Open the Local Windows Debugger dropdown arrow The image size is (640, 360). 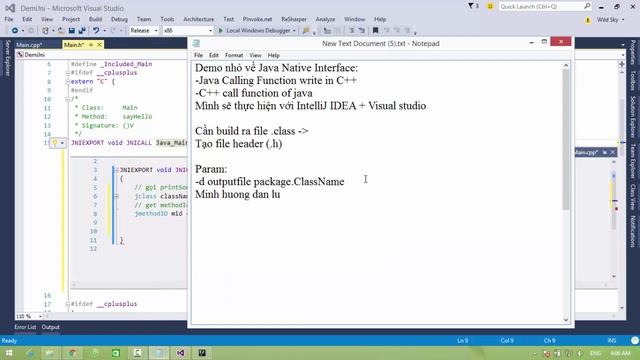click(x=294, y=31)
